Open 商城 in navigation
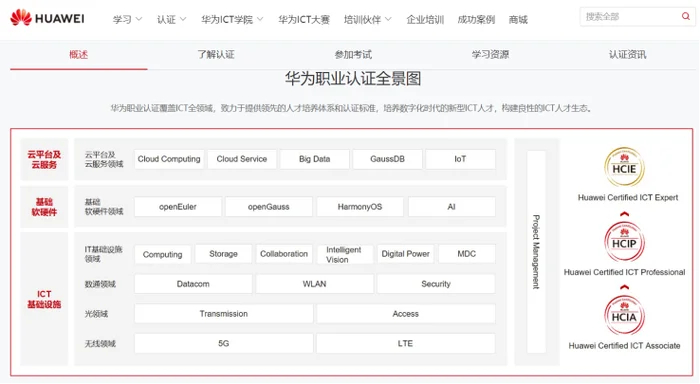 518,20
